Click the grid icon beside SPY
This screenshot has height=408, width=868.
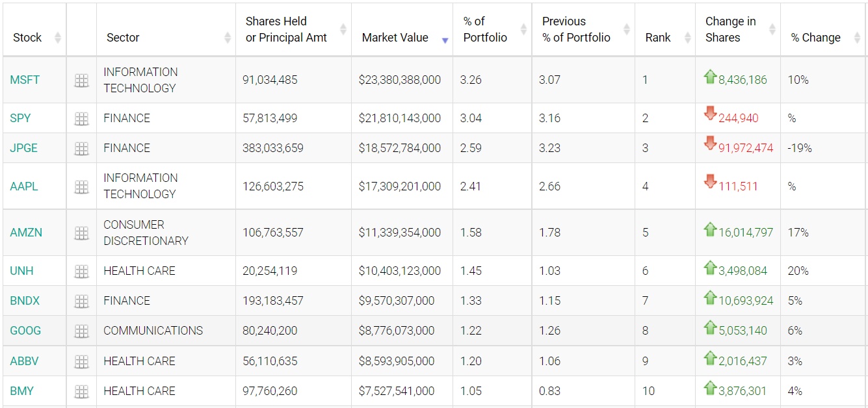point(81,119)
